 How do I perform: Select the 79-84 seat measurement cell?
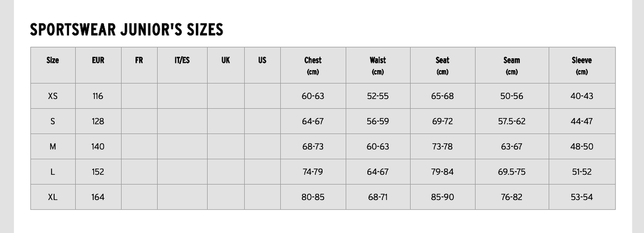pos(442,172)
